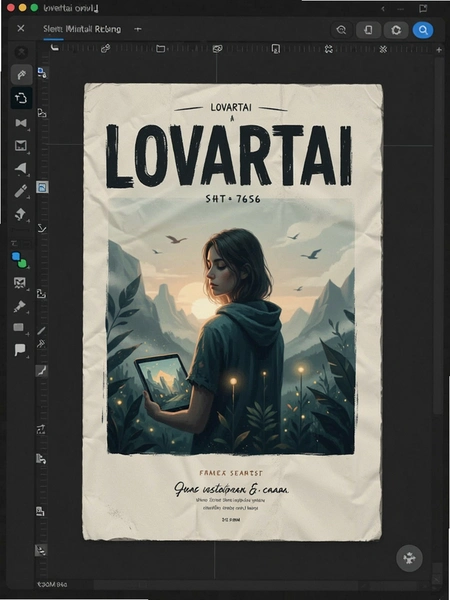Click the chain link icon in ruler bar
This screenshot has width=450, height=600.
point(106,48)
